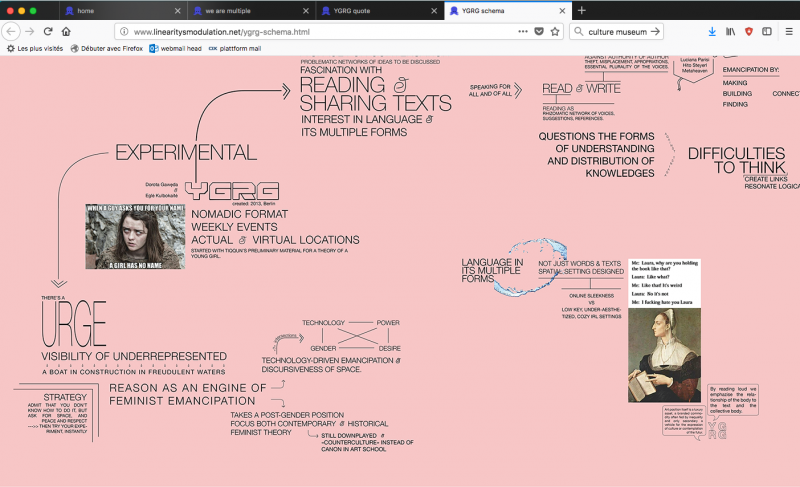800x487 pixels.
Task: Go forward using the forward arrow
Action: 30,32
